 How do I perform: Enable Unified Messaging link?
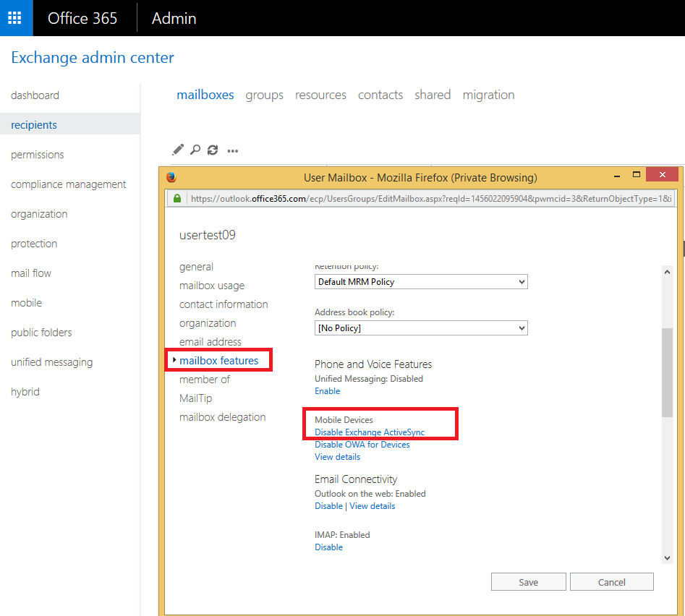(327, 391)
